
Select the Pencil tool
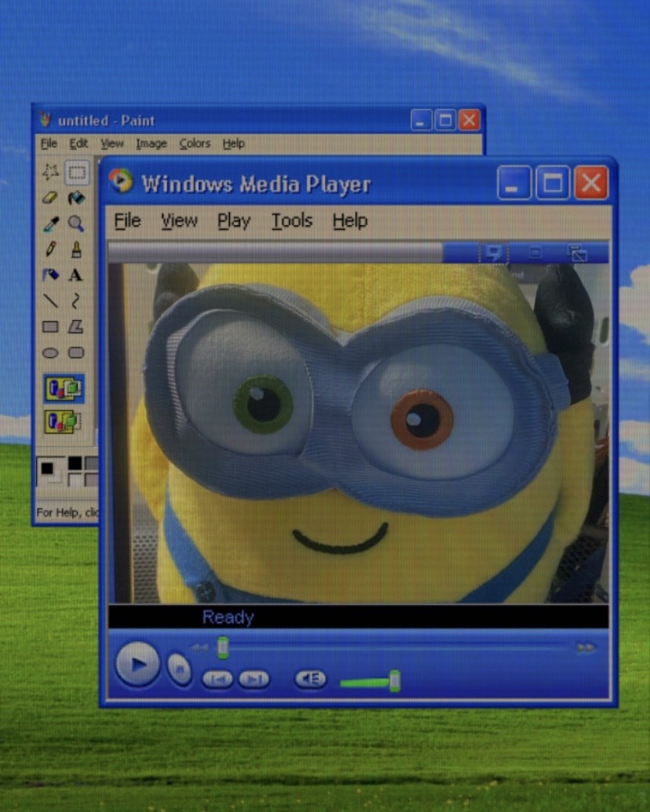coord(50,249)
